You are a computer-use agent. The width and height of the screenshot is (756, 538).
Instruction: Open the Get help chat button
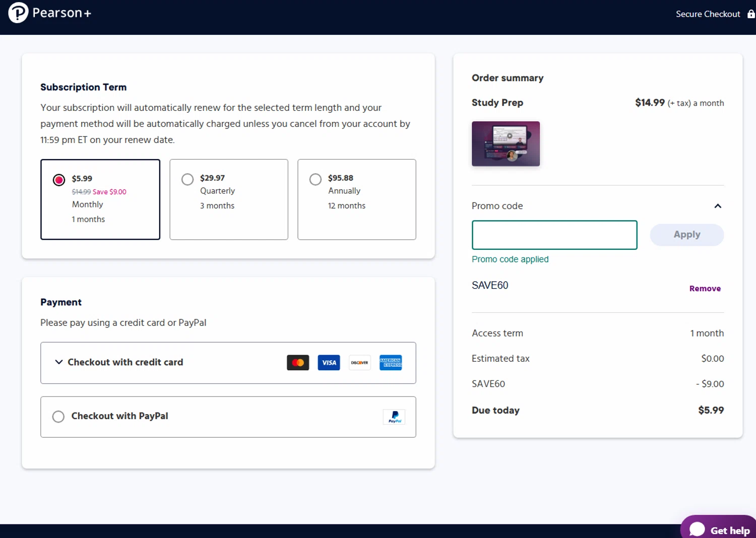[719, 527]
